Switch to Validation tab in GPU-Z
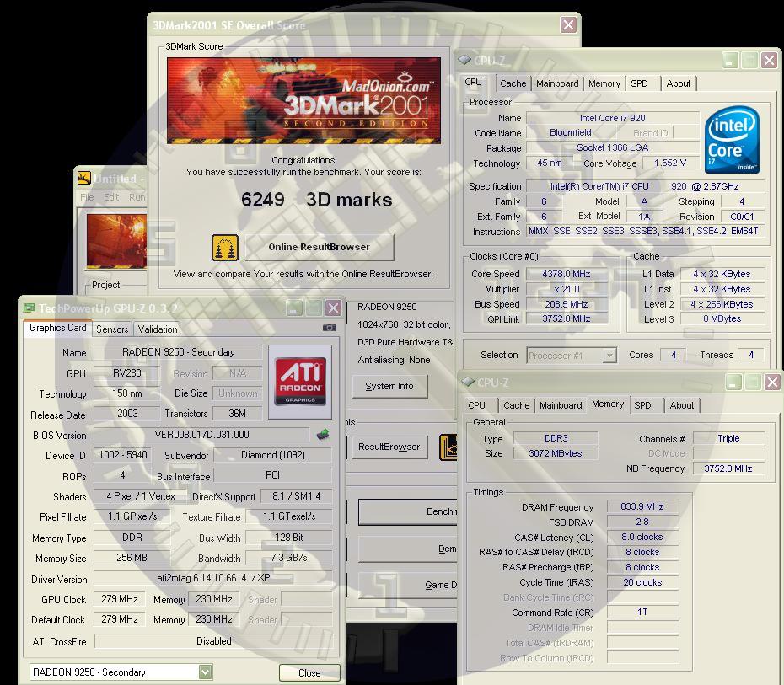 click(158, 329)
